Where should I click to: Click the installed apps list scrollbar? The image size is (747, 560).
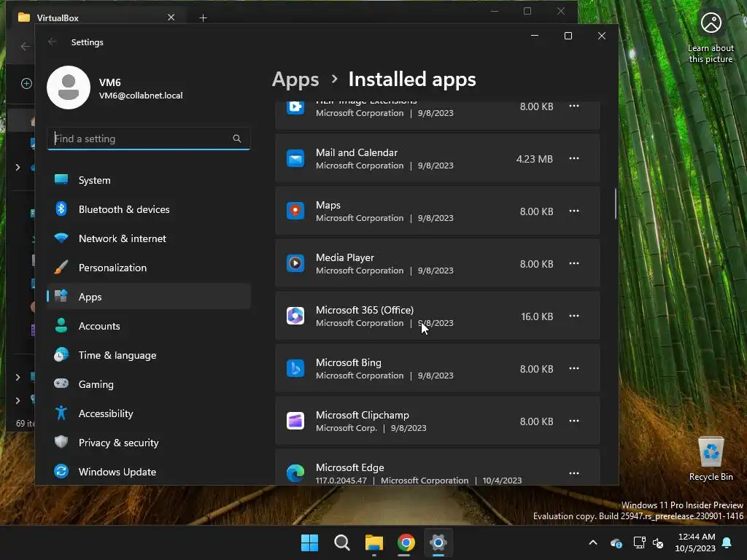coord(616,204)
